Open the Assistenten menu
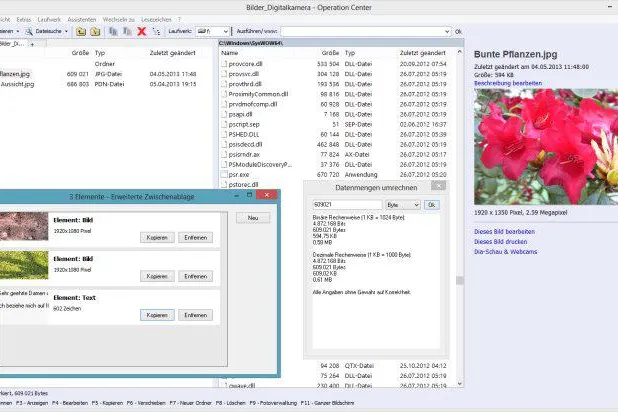The image size is (618, 412). [x=82, y=19]
